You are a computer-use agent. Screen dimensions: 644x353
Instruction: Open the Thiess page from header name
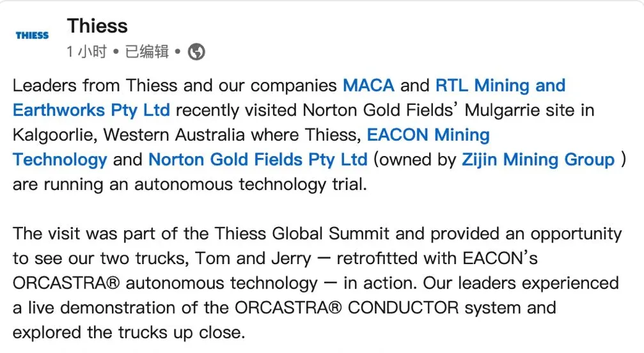[97, 26]
